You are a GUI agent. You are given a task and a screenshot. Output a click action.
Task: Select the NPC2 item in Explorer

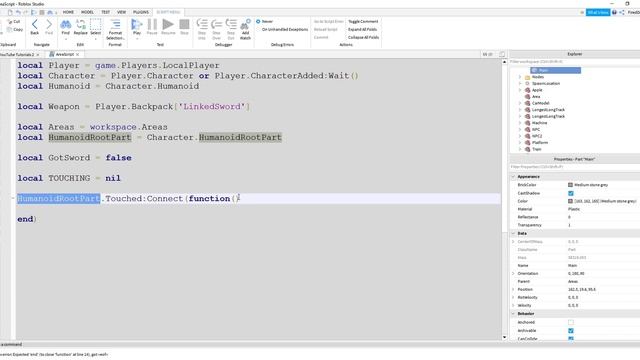(x=537, y=136)
